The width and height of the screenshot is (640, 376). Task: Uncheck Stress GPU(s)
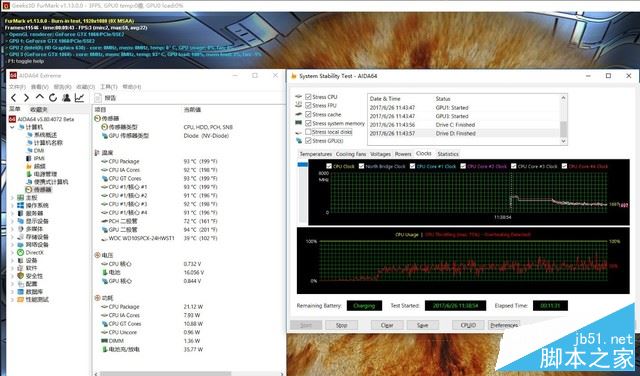click(x=308, y=140)
